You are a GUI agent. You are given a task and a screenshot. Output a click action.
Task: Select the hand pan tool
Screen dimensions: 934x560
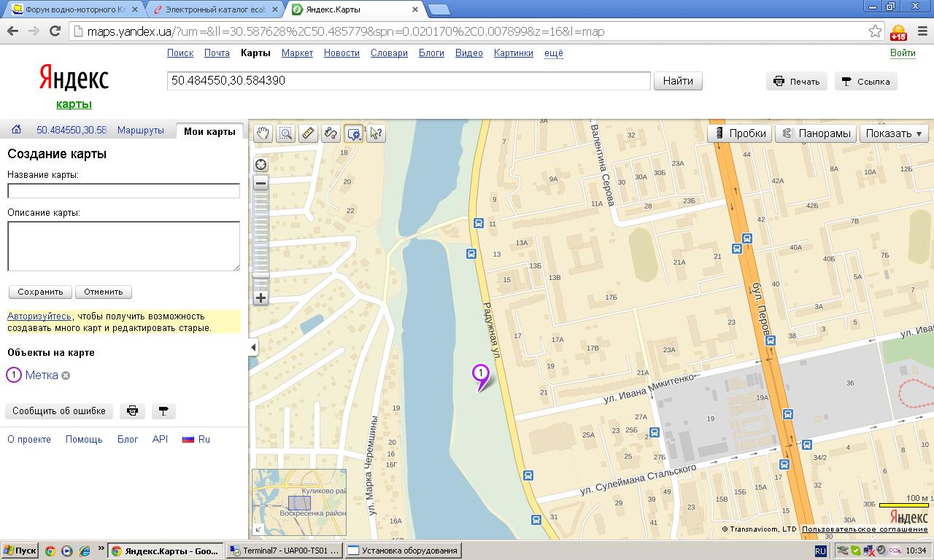(x=263, y=133)
